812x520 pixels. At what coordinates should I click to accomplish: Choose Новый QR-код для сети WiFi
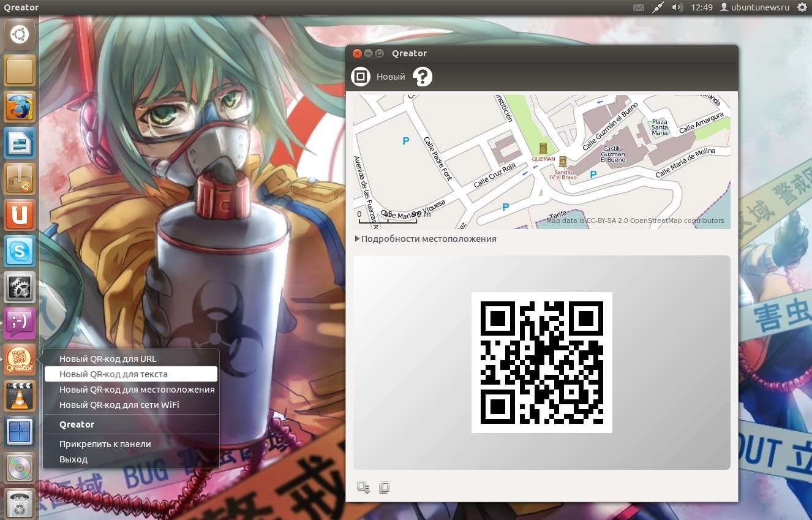coord(131,405)
